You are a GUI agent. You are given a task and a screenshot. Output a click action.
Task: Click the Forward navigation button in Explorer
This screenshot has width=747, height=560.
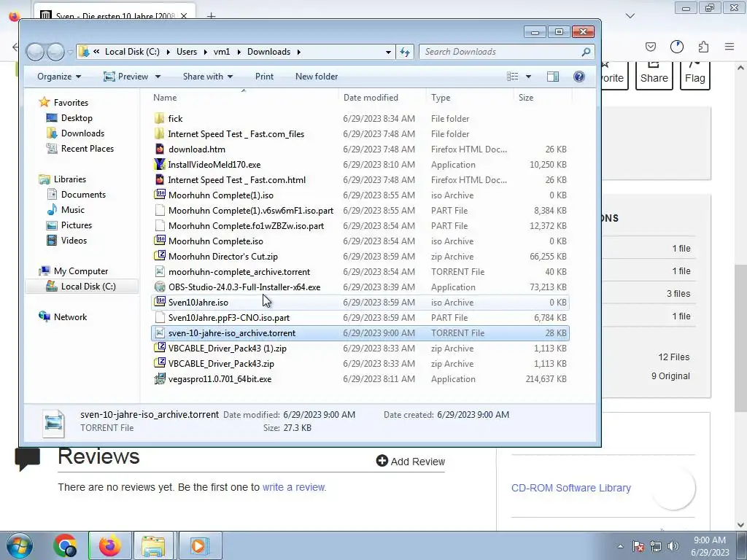55,52
